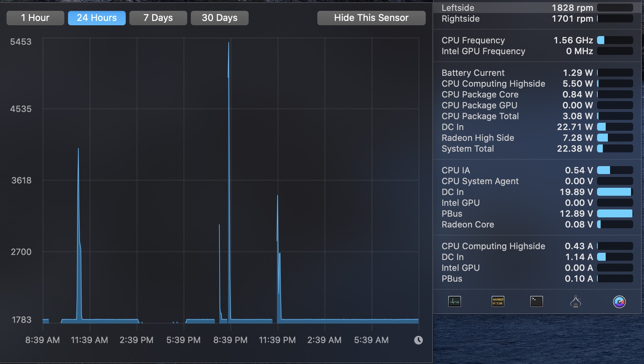644x364 pixels.
Task: Switch to the 30 Days view
Action: click(x=219, y=18)
